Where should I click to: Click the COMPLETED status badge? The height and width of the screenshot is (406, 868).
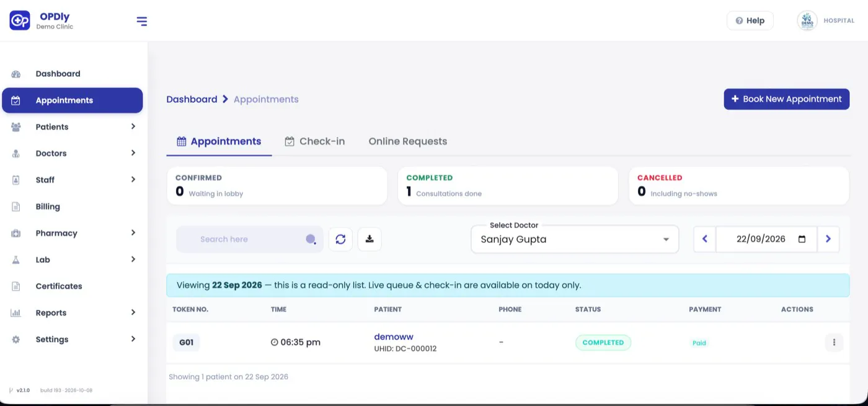[603, 343]
